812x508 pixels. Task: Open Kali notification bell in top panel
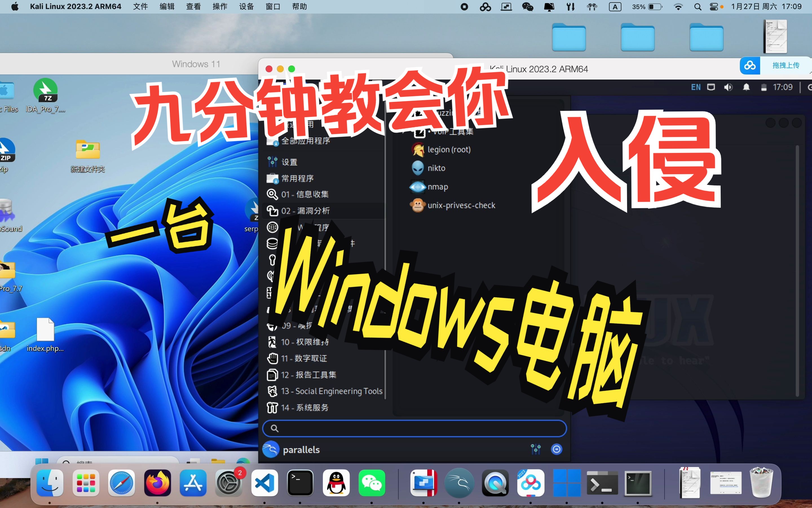[x=746, y=87]
